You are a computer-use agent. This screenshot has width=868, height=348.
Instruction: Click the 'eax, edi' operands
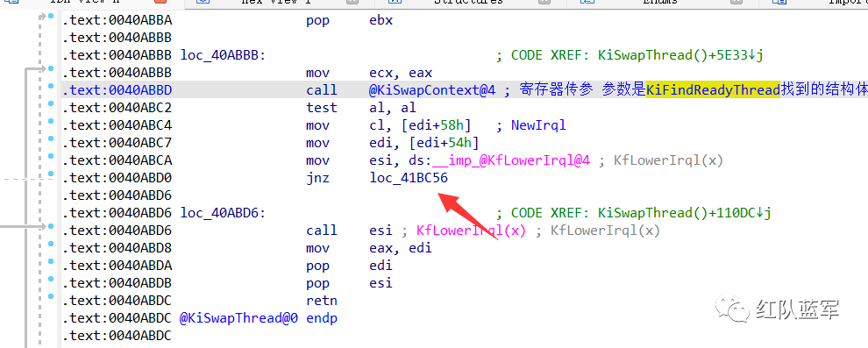[401, 248]
